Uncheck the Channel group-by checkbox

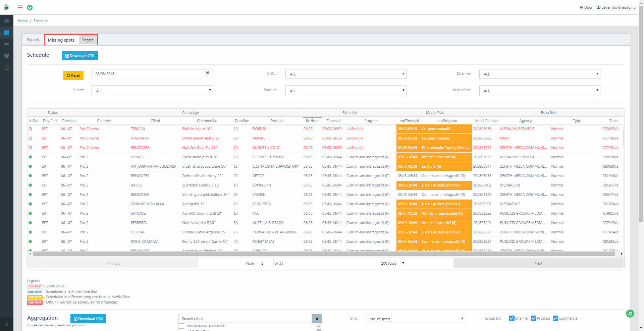[x=512, y=318]
